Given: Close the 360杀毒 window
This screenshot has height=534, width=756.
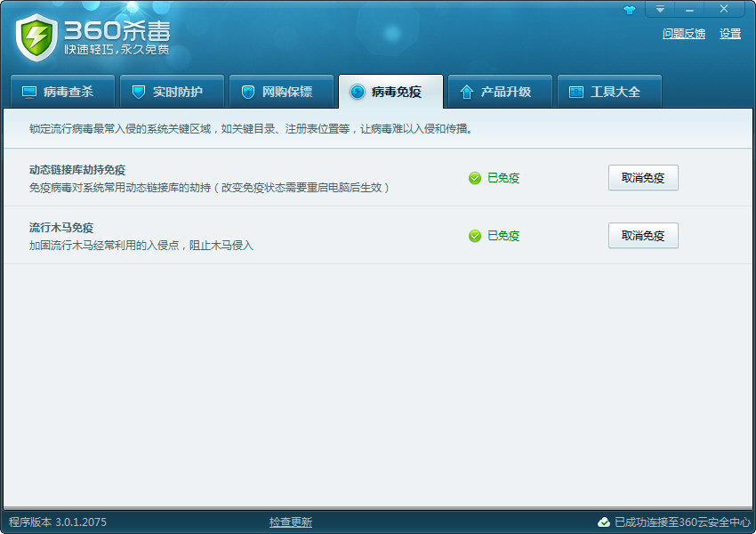Looking at the screenshot, I should 724,9.
